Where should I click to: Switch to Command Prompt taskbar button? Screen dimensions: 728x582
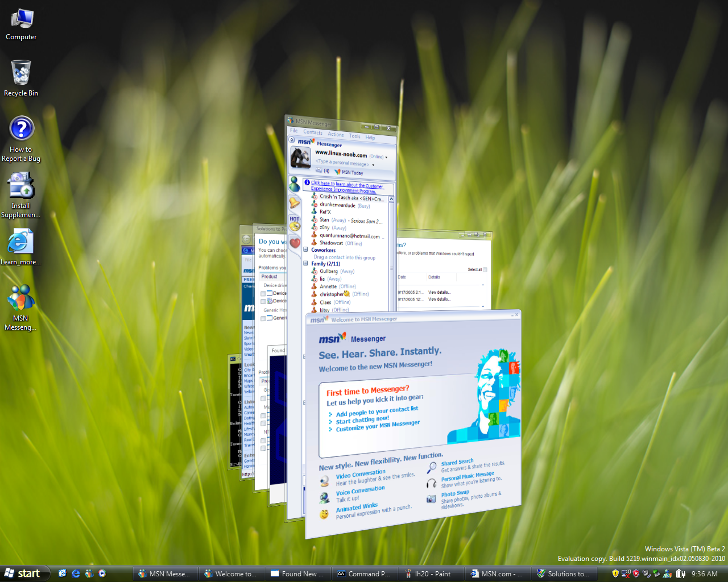coord(364,573)
